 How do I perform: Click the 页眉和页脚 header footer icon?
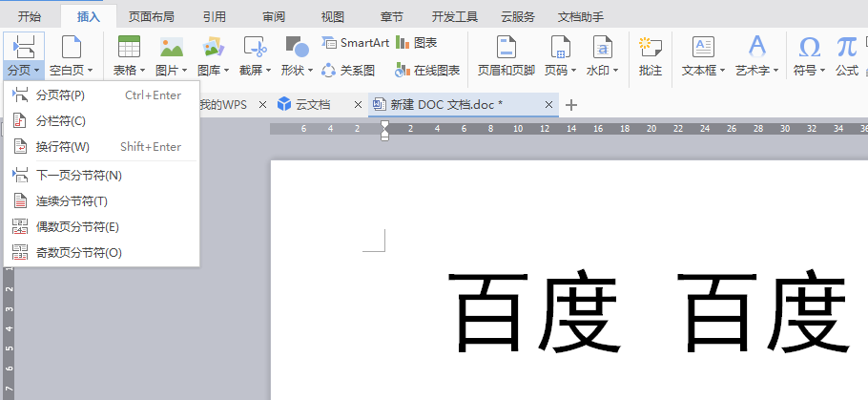[x=506, y=47]
